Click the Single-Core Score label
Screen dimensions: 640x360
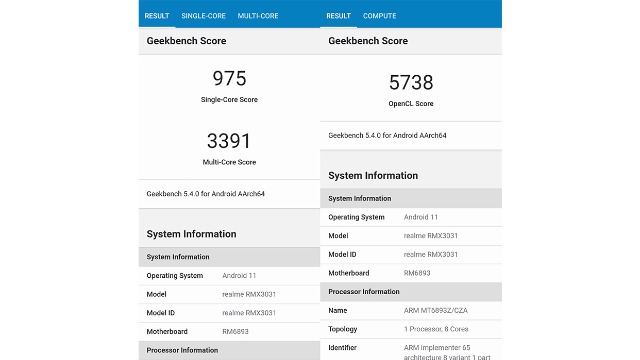pyautogui.click(x=229, y=100)
